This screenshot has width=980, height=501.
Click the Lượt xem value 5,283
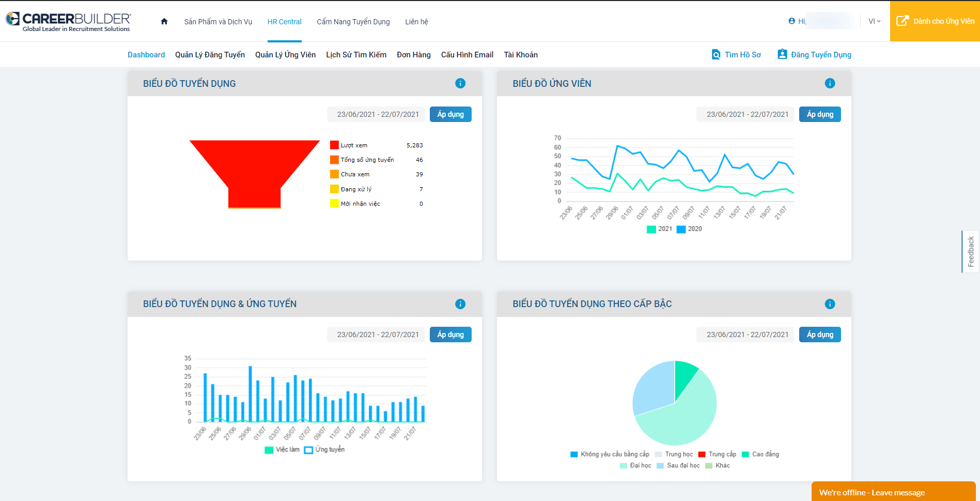pos(414,145)
